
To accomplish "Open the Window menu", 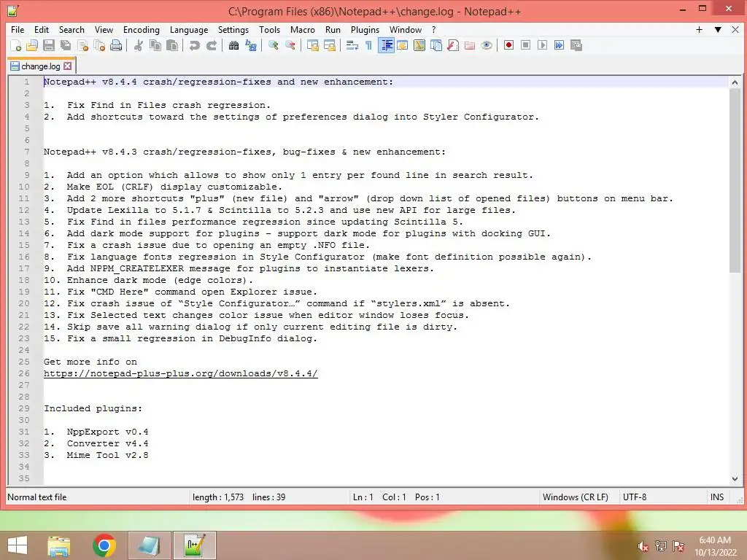I will 406,29.
